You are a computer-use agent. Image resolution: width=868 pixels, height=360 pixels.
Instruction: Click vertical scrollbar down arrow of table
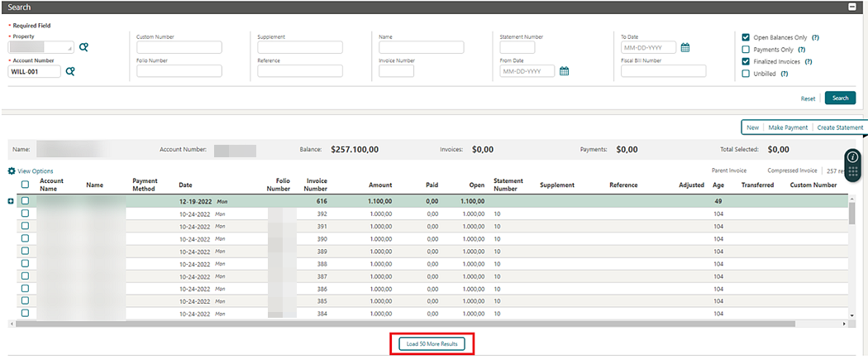click(x=852, y=314)
